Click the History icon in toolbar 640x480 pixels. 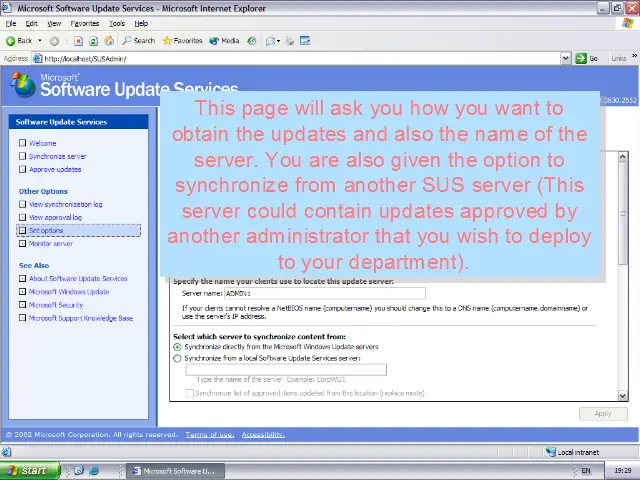pyautogui.click(x=252, y=41)
